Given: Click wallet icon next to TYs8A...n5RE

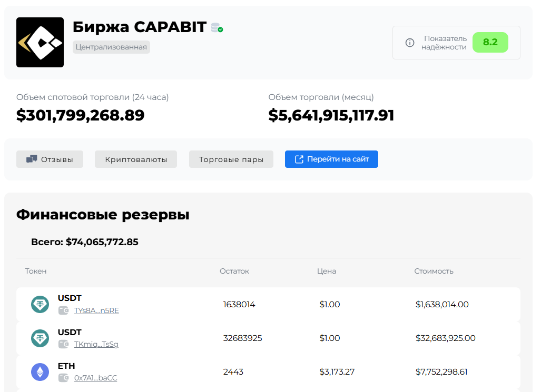Looking at the screenshot, I should point(64,310).
